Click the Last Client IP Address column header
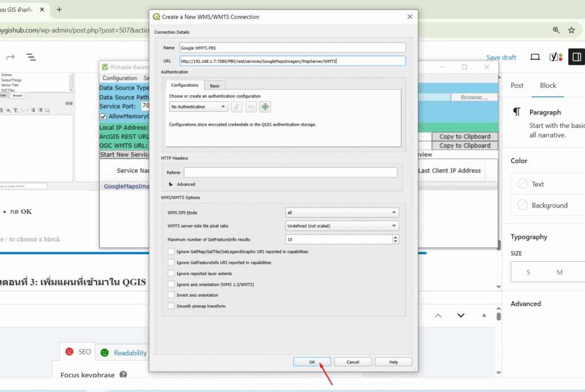 [x=450, y=171]
